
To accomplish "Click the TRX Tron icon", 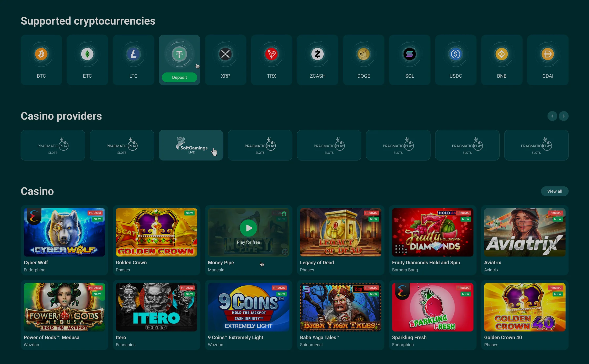I will [271, 54].
